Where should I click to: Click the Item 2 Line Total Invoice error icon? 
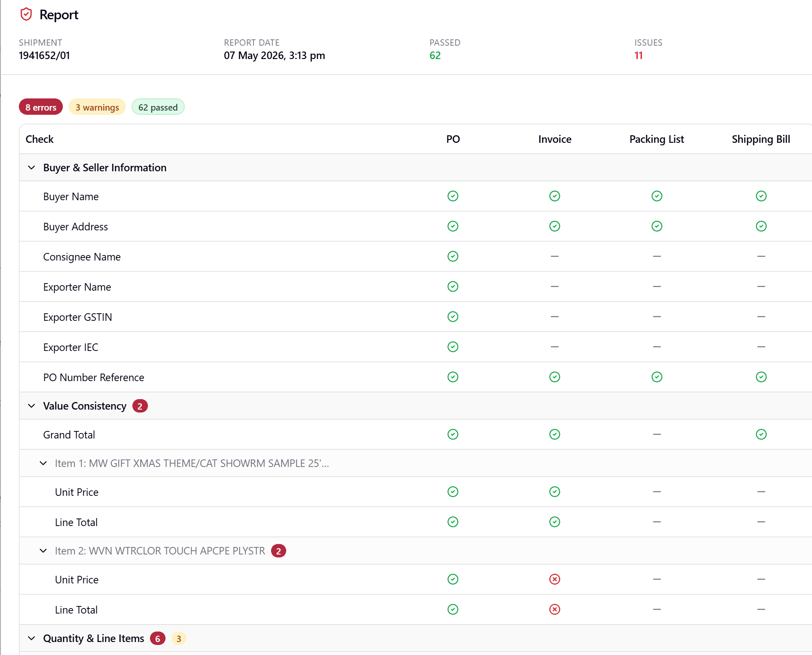coord(555,609)
